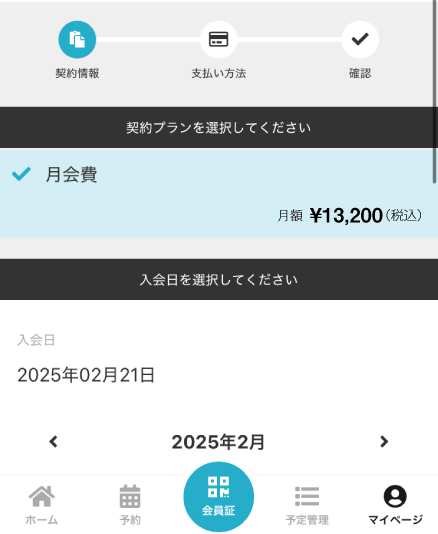The height and width of the screenshot is (534, 438).
Task: Go to next month with right chevron
Action: [384, 442]
